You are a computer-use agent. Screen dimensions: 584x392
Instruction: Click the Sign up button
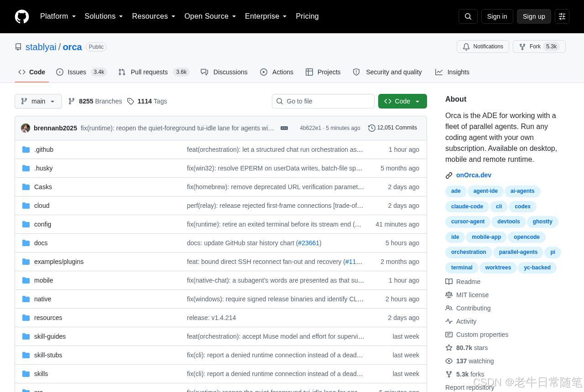pyautogui.click(x=534, y=16)
